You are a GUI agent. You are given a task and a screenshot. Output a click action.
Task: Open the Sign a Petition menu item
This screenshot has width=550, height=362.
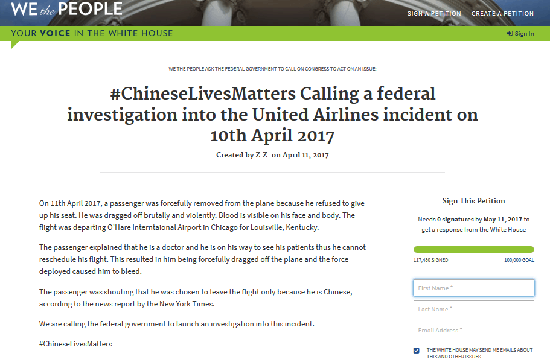434,14
